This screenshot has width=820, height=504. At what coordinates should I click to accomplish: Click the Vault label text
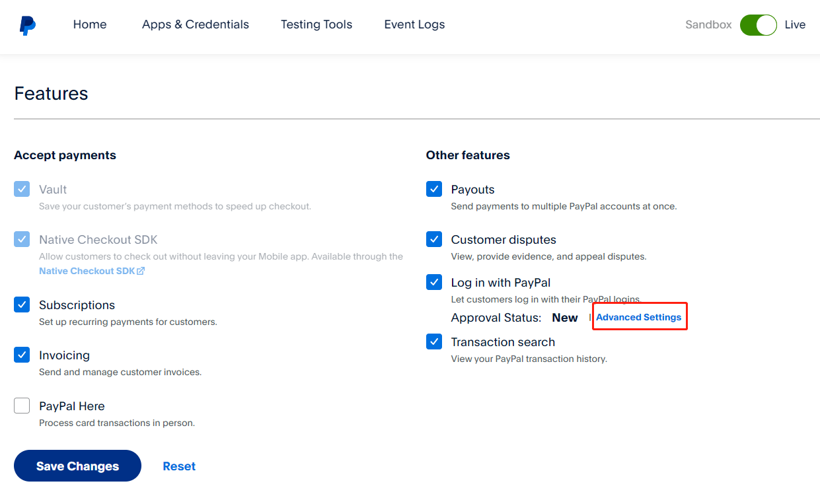(53, 190)
